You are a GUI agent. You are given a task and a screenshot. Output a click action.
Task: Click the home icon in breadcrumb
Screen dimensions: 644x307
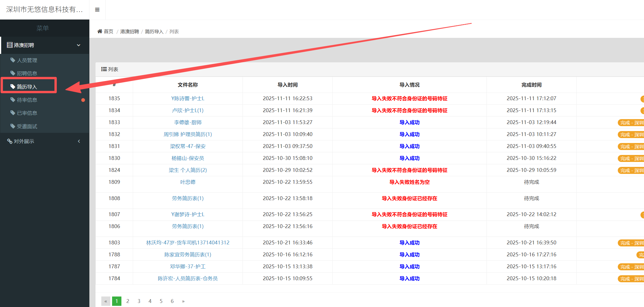point(100,31)
